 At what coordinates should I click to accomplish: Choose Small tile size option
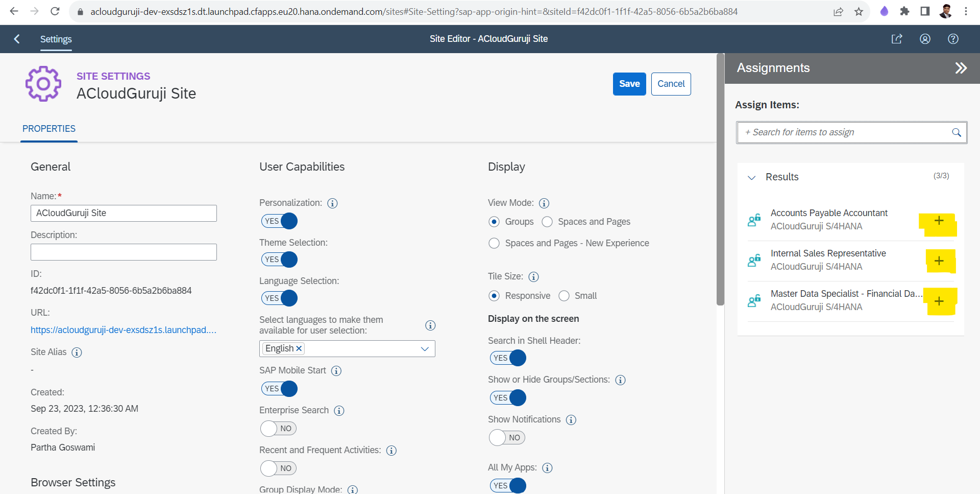click(x=564, y=296)
